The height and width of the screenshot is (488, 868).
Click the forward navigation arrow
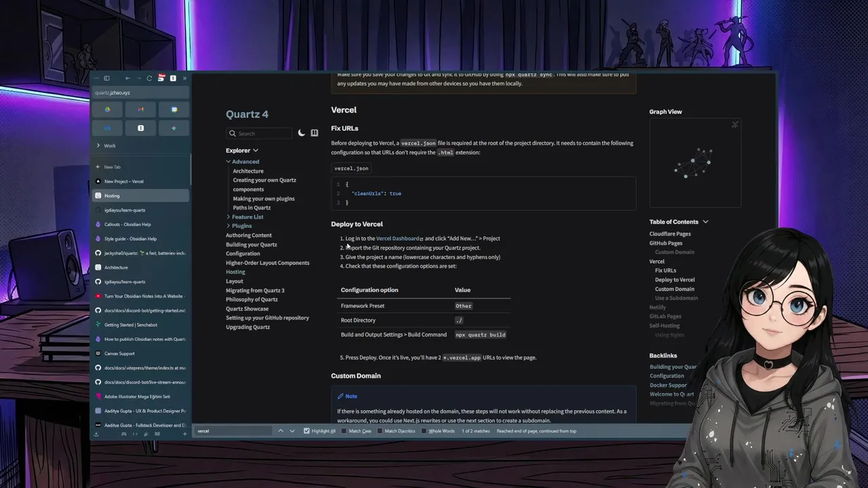point(138,78)
